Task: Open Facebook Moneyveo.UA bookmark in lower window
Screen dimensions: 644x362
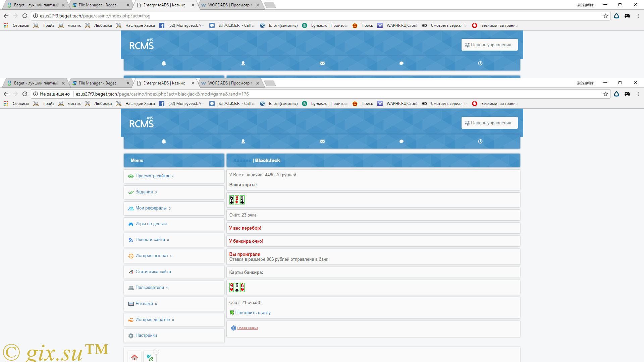Action: coord(181,104)
